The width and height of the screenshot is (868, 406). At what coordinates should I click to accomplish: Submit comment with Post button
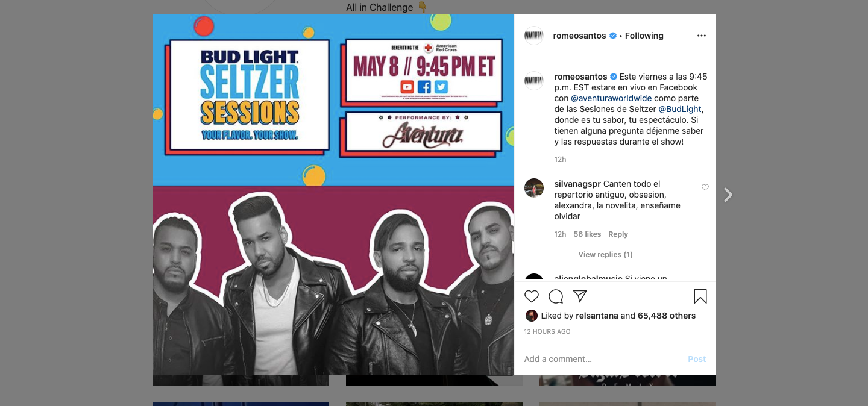(697, 359)
